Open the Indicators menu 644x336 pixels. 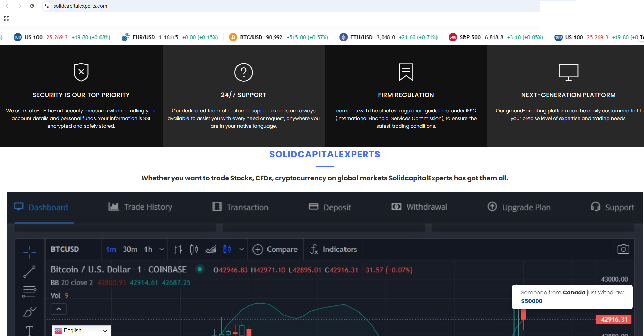333,249
